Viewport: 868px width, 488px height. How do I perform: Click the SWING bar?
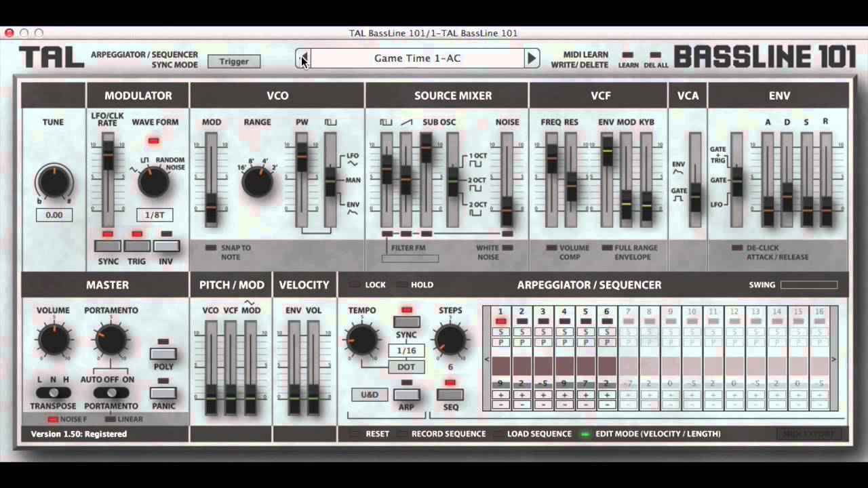click(809, 285)
